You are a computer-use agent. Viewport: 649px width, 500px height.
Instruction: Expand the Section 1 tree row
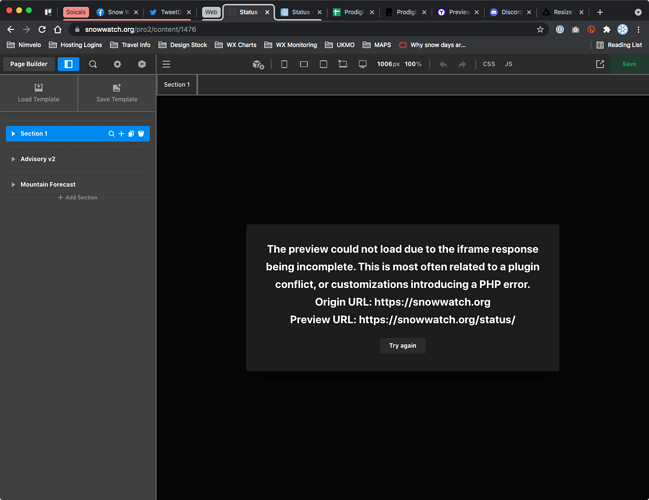(x=13, y=134)
